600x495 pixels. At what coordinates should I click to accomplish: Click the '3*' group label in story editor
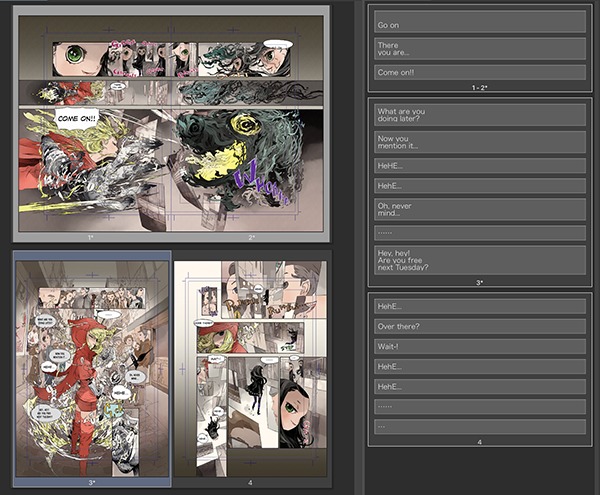click(479, 282)
